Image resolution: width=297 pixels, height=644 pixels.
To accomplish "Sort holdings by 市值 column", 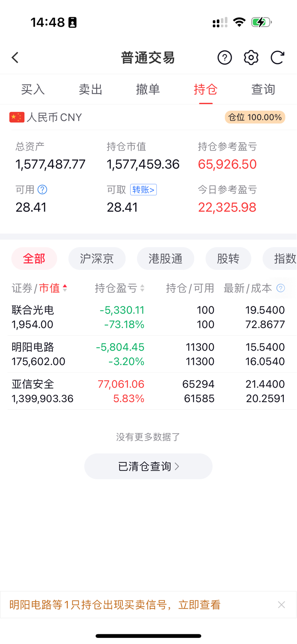I will (53, 288).
